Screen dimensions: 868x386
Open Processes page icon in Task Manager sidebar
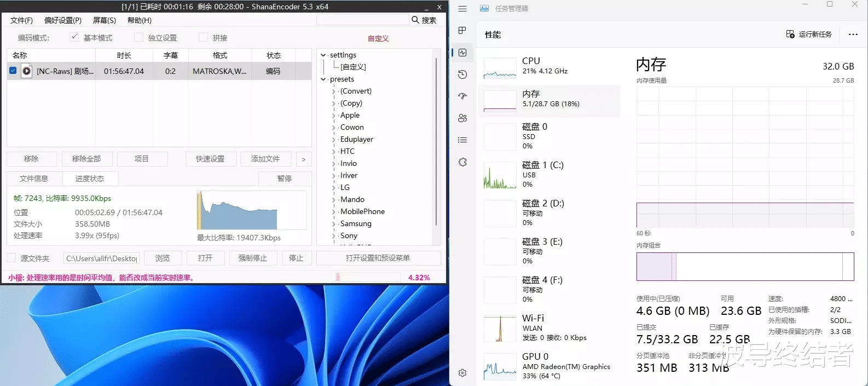click(462, 31)
